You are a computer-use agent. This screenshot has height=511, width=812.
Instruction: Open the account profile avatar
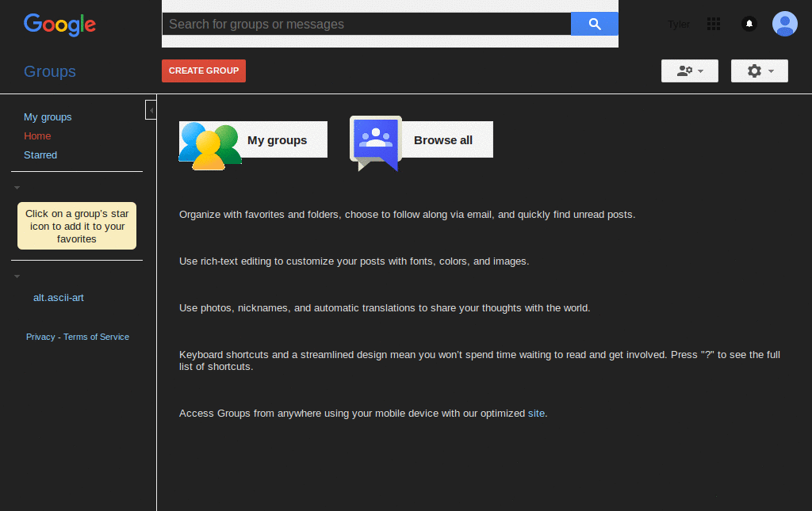coord(784,24)
